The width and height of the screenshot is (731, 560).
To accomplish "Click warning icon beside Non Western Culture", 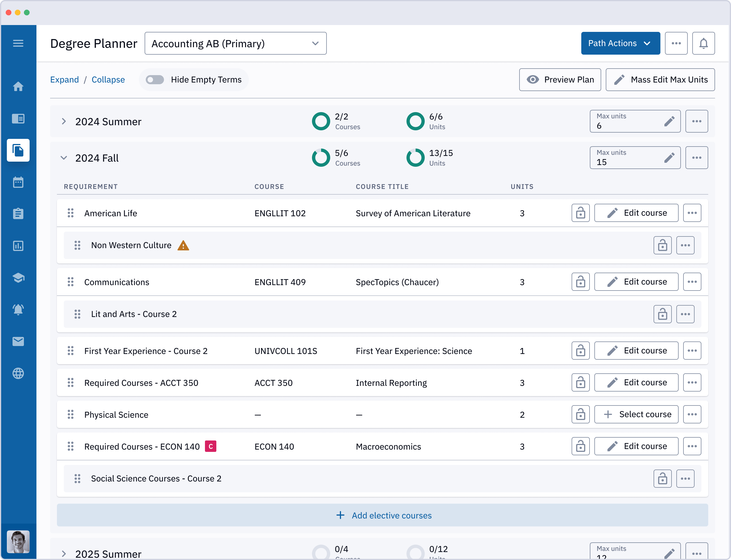I will pyautogui.click(x=183, y=245).
